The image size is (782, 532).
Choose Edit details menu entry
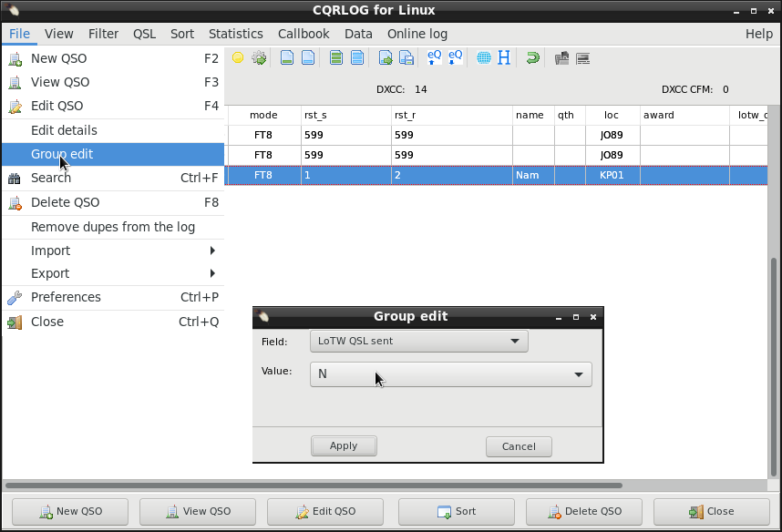click(113, 130)
